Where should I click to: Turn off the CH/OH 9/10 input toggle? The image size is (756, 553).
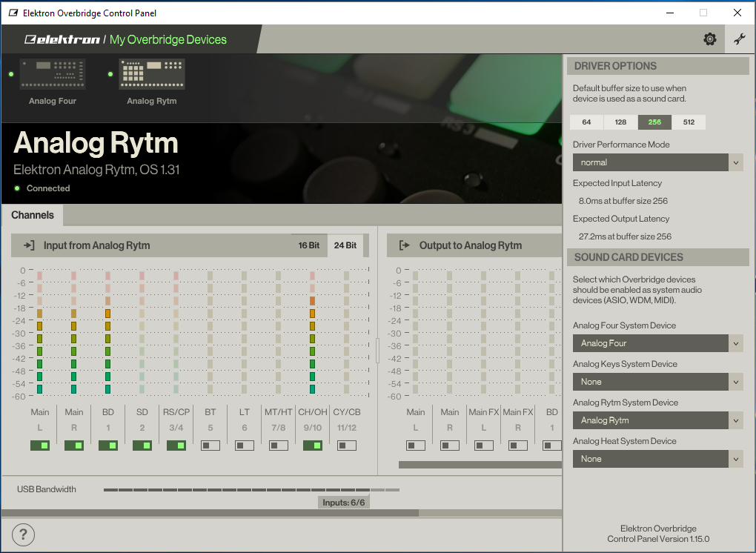coord(312,446)
